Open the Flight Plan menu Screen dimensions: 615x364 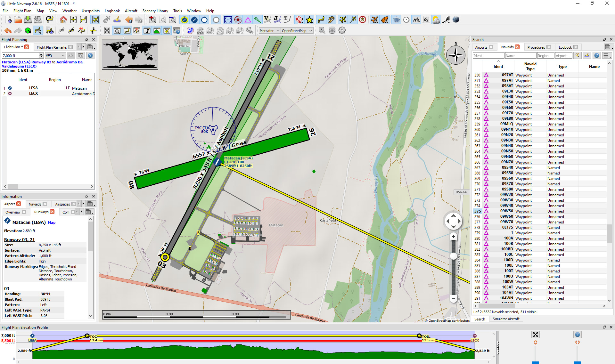coord(22,11)
